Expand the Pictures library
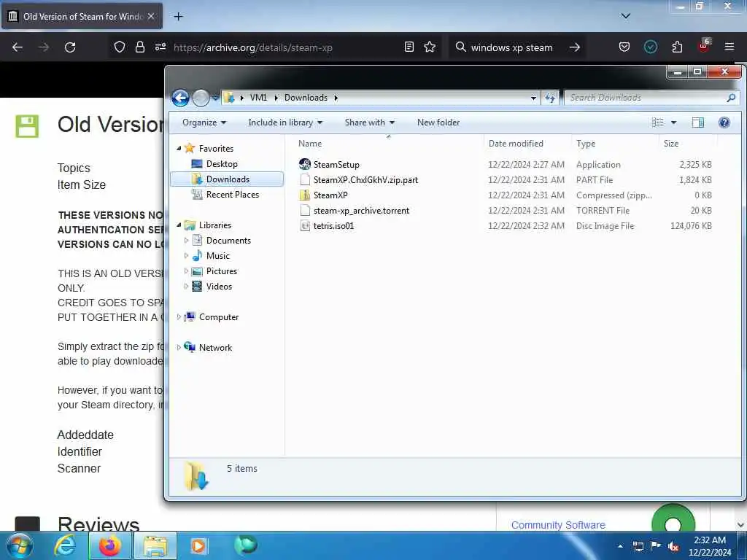Screen dimensions: 747x560 [186, 271]
